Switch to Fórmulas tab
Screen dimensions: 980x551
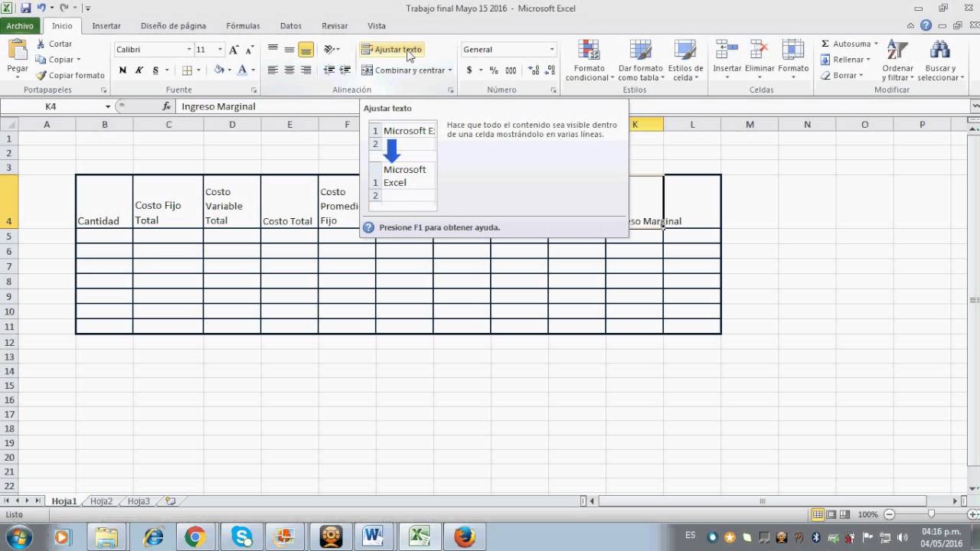pyautogui.click(x=243, y=26)
